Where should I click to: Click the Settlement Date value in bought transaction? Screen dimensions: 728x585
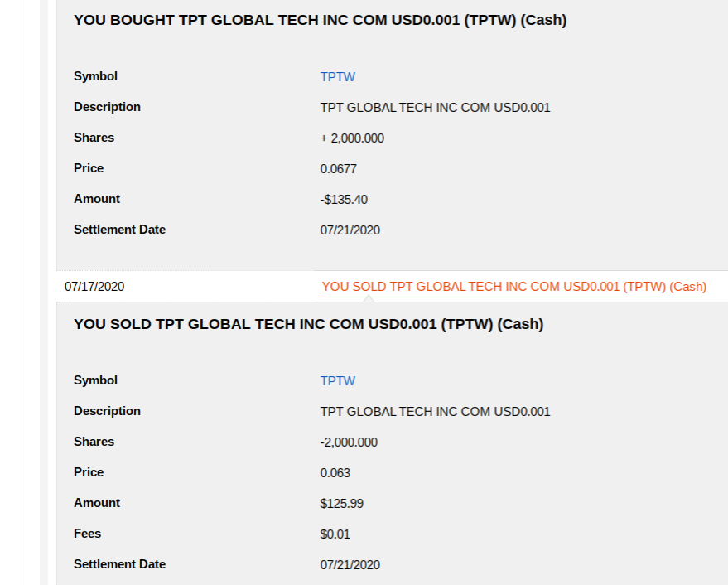350,230
